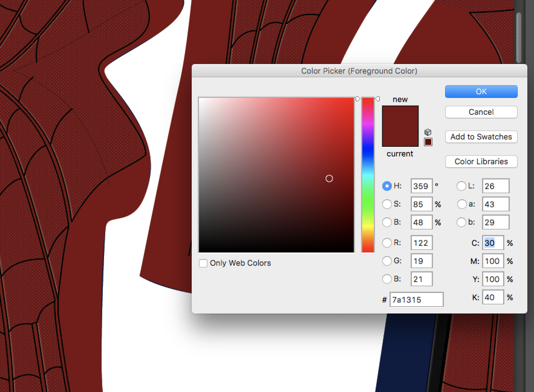Click the blue field showing 21
This screenshot has width=534, height=392.
point(421,279)
